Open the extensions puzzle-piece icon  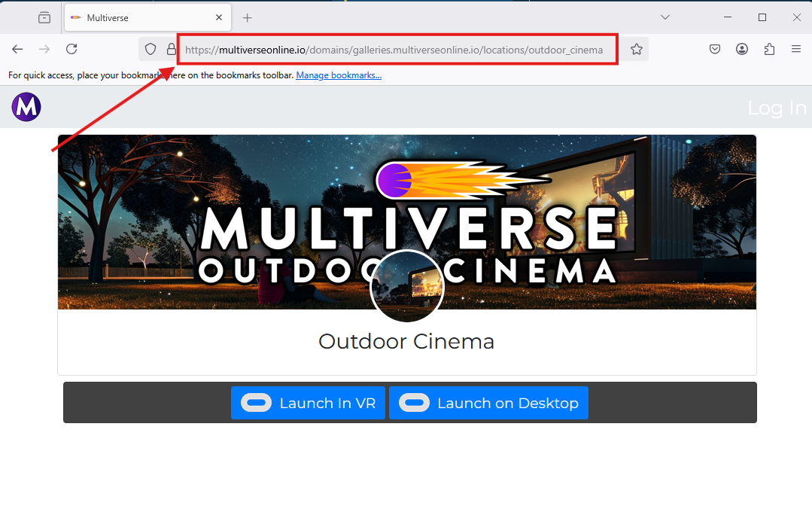click(x=768, y=48)
